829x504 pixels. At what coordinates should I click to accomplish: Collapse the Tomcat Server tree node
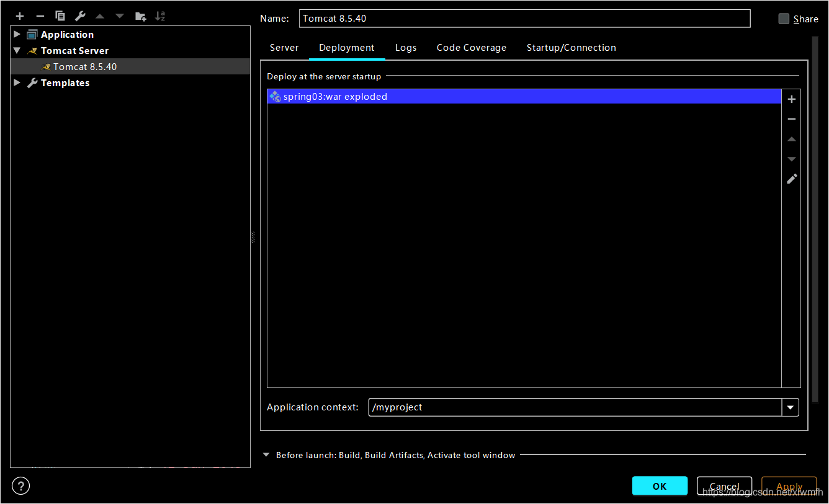click(17, 50)
